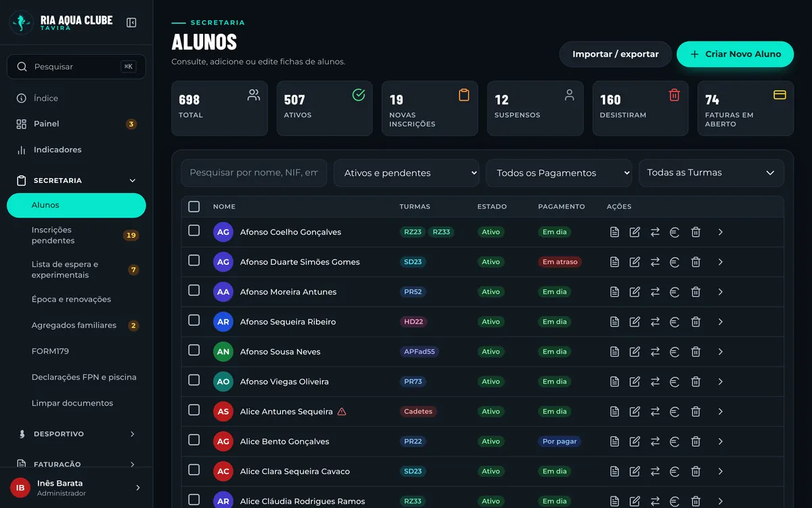Check the box for Afonso Duarte Simões Gomes
The image size is (812, 508).
coord(194,260)
